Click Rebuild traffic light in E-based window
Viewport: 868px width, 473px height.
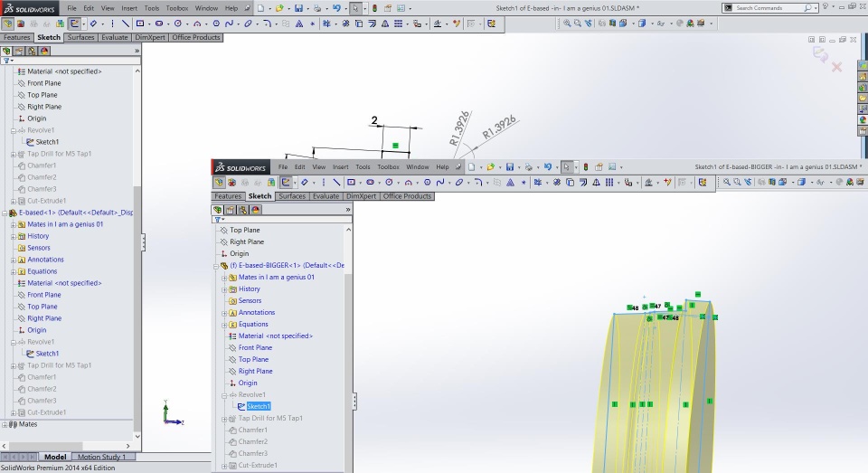point(374,8)
